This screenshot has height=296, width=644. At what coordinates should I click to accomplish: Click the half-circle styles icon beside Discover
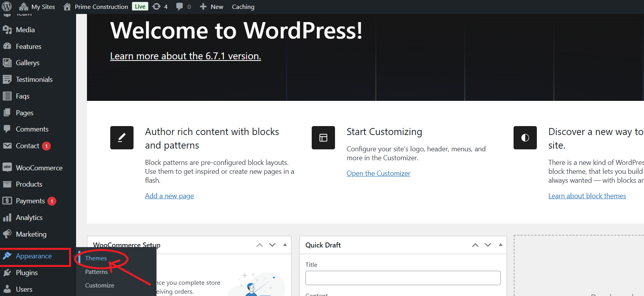pyautogui.click(x=525, y=138)
